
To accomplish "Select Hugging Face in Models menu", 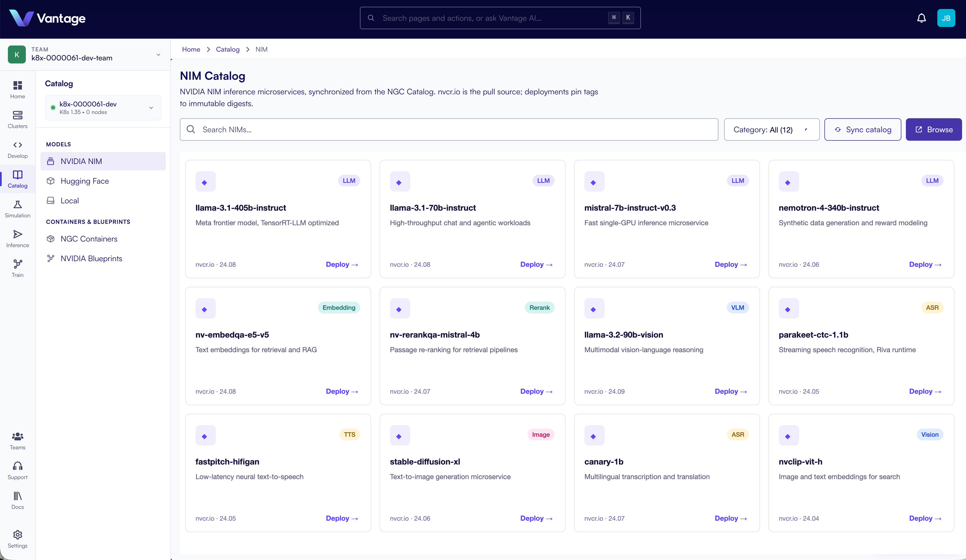I will pyautogui.click(x=103, y=181).
